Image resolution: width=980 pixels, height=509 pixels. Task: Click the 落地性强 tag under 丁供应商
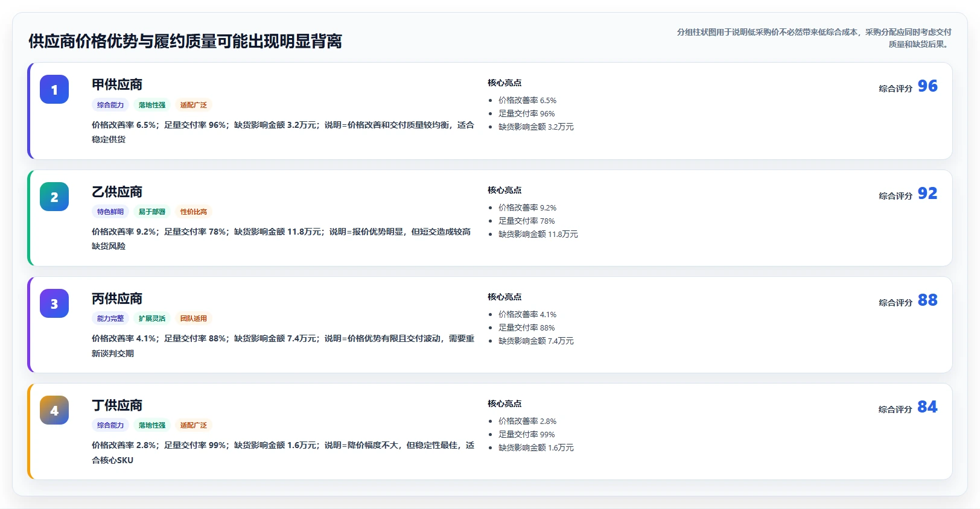152,425
